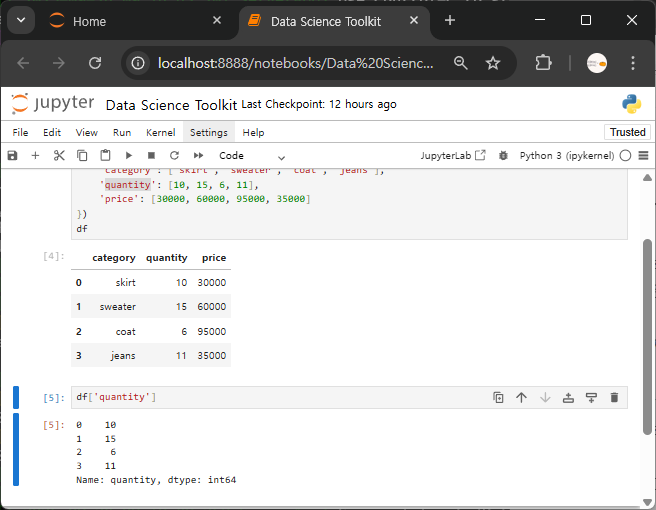
Task: Run the selected cell with the play icon
Action: pos(128,156)
